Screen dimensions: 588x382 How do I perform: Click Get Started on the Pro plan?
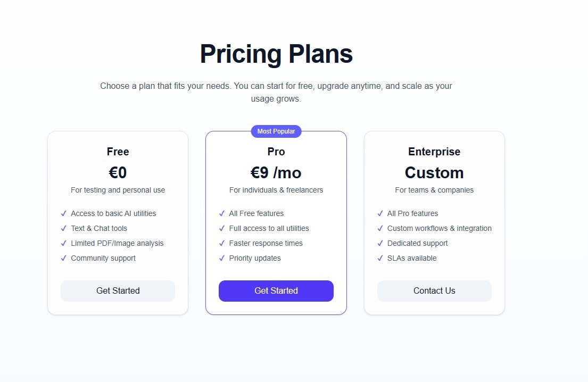[x=276, y=290]
